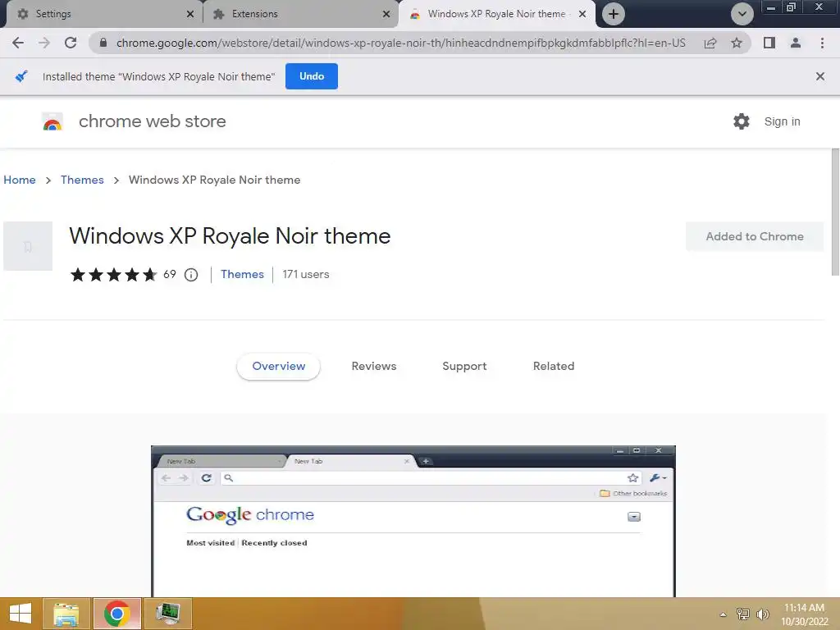This screenshot has width=840, height=630.
Task: Click the Chrome taskbar icon
Action: coord(117,614)
